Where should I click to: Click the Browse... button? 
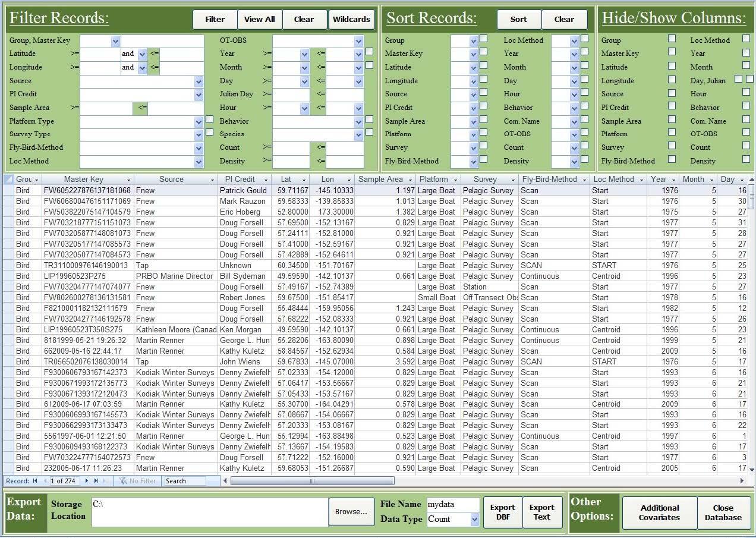click(351, 512)
